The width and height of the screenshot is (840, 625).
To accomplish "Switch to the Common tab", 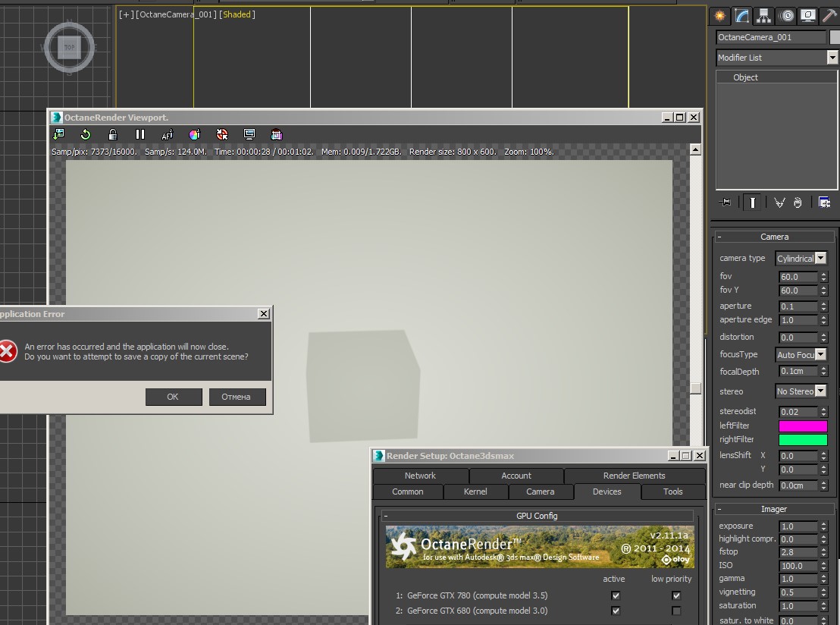I will [x=408, y=492].
